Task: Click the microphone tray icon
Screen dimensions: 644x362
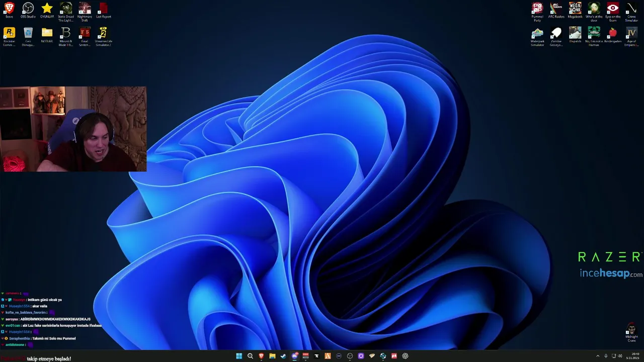Action: click(606, 356)
